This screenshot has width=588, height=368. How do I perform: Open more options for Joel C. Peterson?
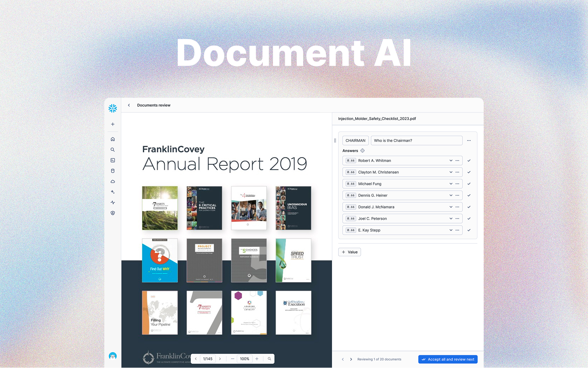pyautogui.click(x=457, y=219)
